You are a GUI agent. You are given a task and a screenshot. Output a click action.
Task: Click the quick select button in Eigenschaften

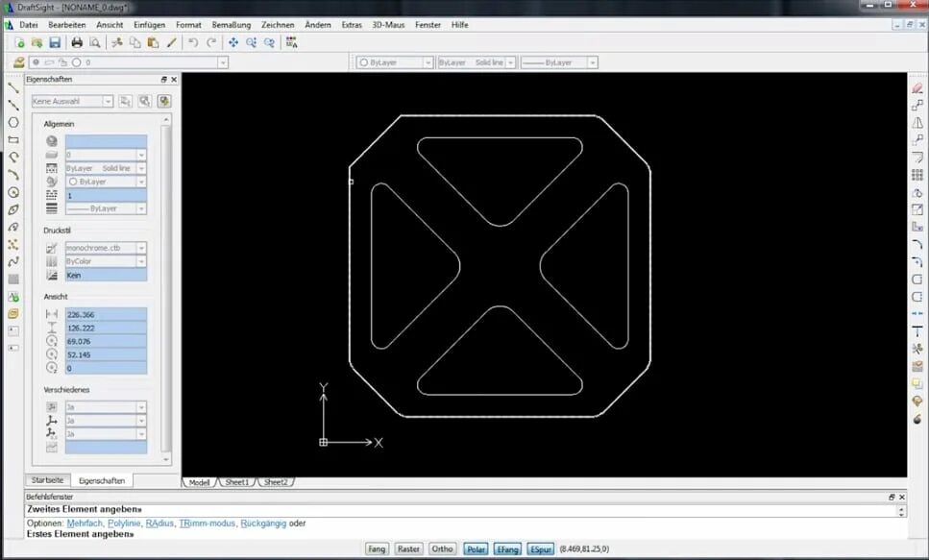(144, 101)
